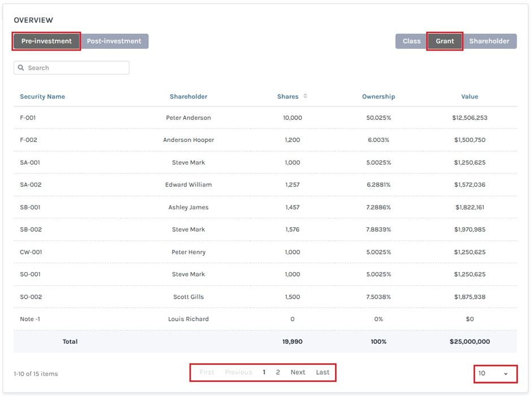Click the 1-10 of 15 items label
The image size is (532, 396).
pyautogui.click(x=36, y=373)
